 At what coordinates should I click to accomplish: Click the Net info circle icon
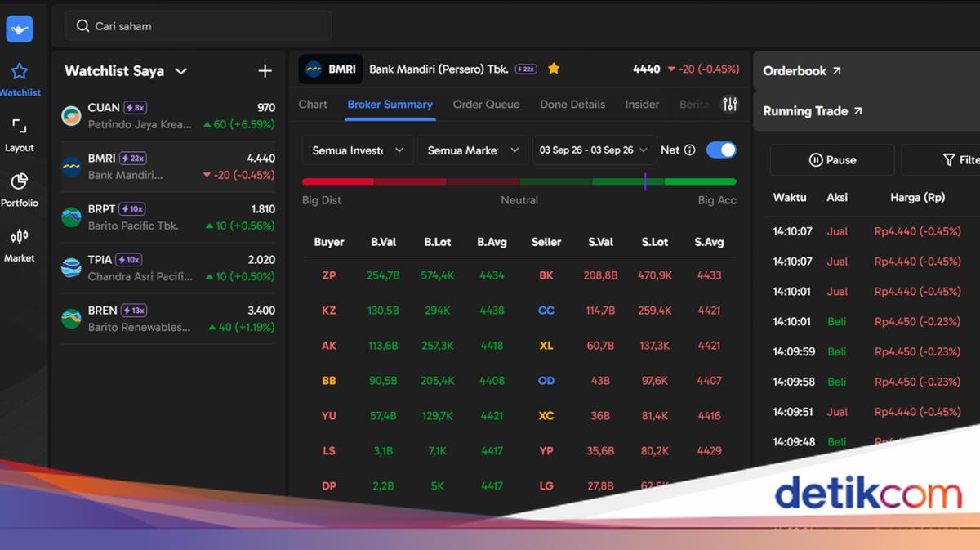click(x=689, y=150)
